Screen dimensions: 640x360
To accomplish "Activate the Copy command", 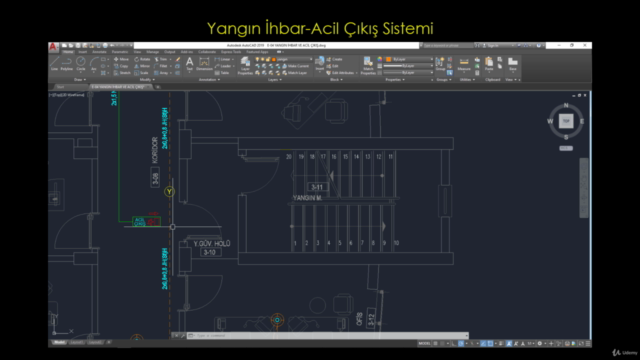I will [x=121, y=66].
